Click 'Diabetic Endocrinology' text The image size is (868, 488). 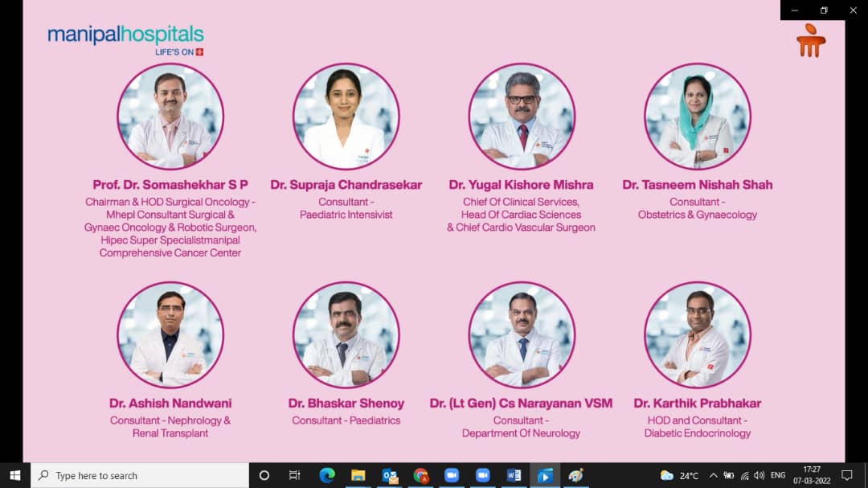coord(698,433)
